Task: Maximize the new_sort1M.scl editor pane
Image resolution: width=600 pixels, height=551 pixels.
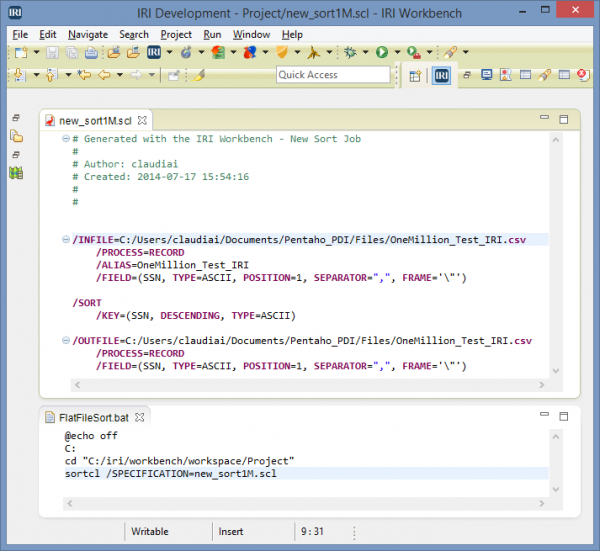Action: (564, 119)
